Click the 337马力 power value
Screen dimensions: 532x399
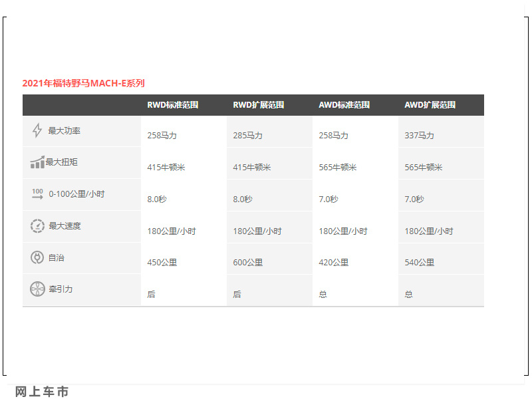click(420, 136)
